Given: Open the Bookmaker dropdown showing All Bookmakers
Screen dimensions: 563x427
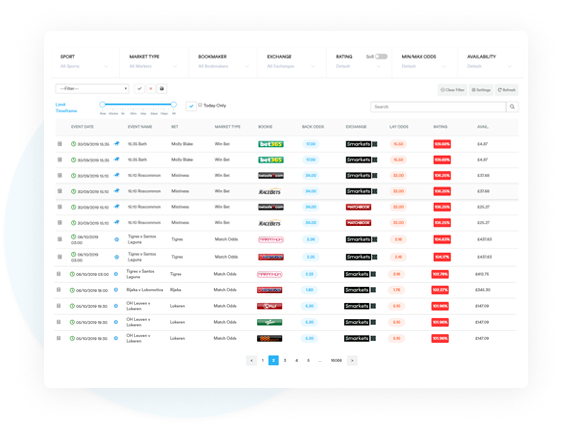Looking at the screenshot, I should point(223,66).
